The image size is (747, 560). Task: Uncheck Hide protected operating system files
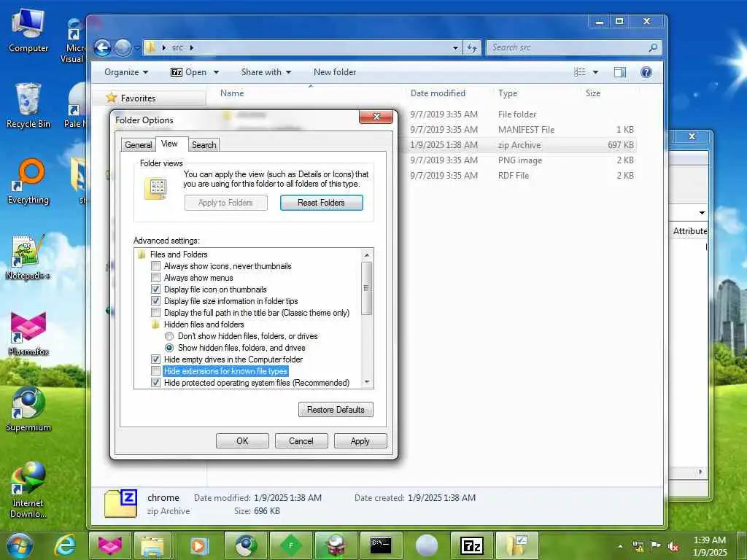point(155,382)
